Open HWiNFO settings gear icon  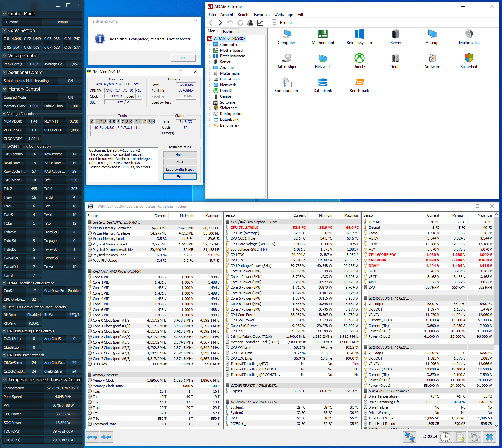474,437
